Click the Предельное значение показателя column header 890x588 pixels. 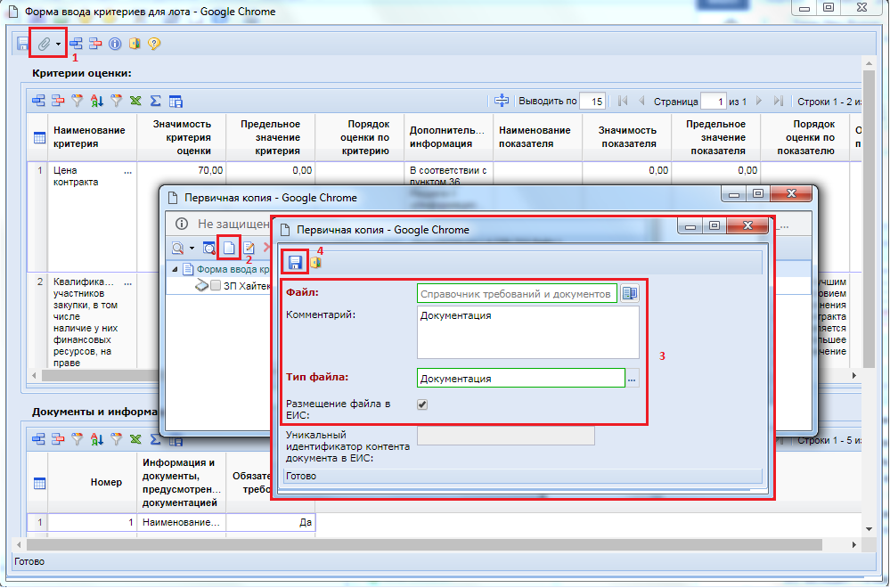point(716,137)
